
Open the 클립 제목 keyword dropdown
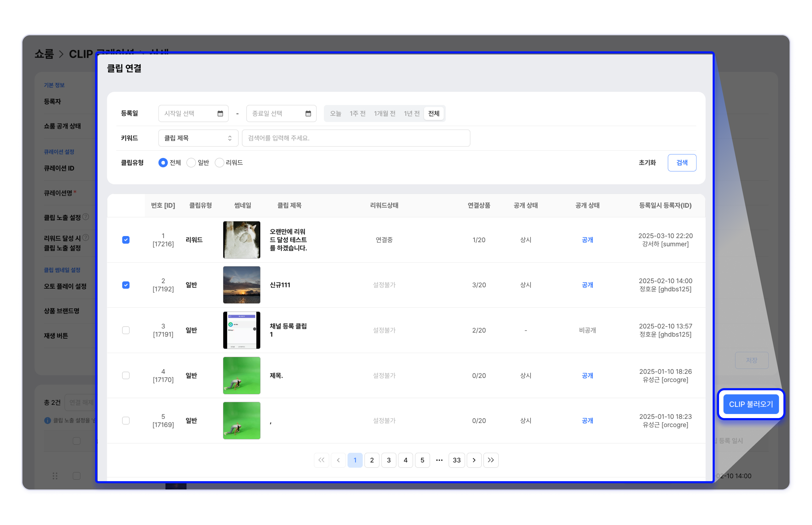[x=198, y=138]
